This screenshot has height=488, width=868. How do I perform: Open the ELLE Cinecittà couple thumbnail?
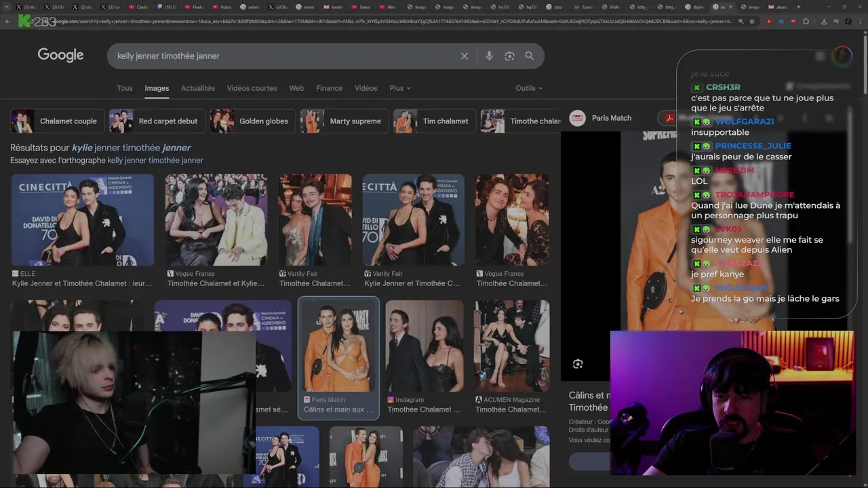83,220
